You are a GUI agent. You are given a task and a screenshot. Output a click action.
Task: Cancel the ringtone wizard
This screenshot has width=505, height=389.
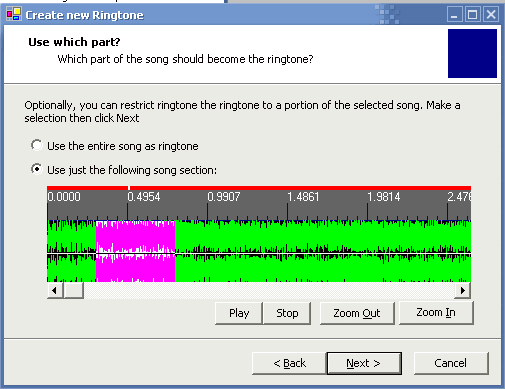click(x=451, y=363)
